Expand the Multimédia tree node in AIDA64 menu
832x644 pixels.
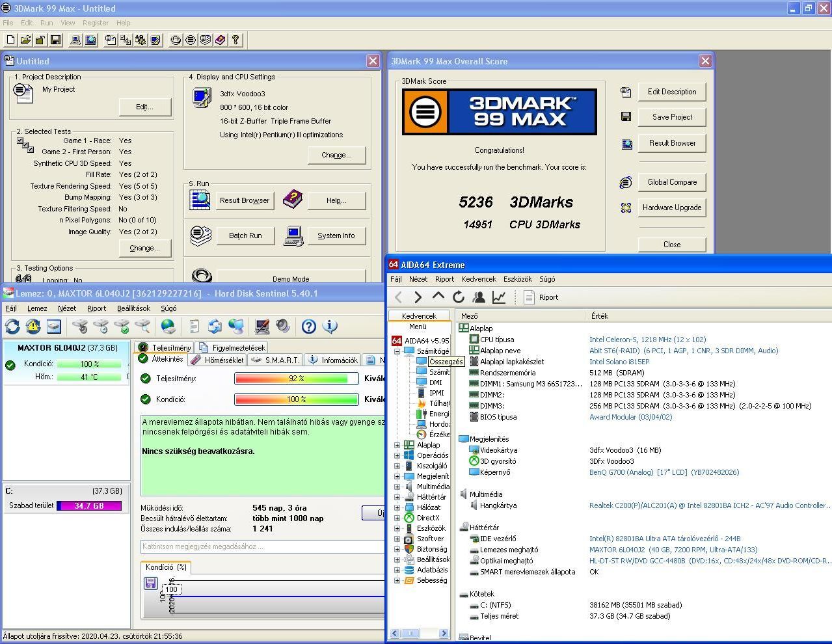(397, 487)
